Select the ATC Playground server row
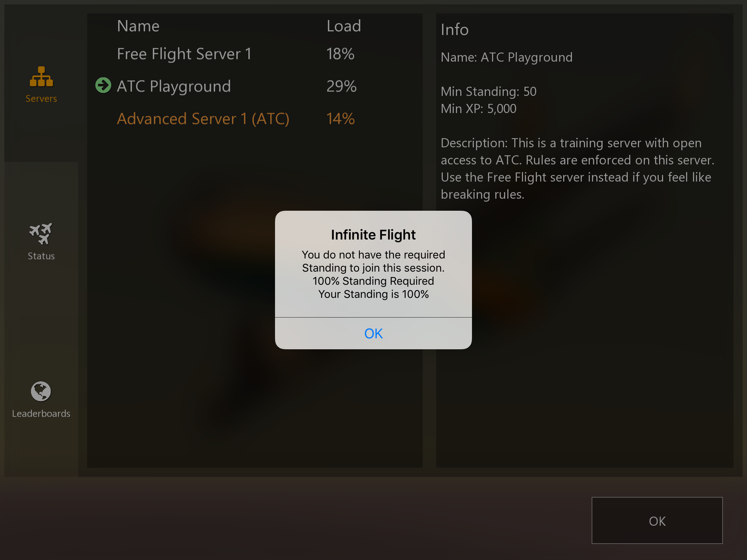The height and width of the screenshot is (560, 747). coord(255,86)
